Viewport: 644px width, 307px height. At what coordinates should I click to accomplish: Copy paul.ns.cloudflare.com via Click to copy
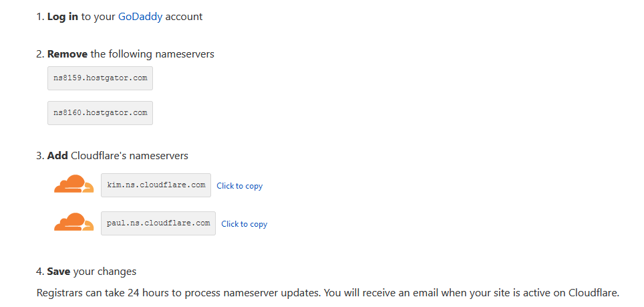coord(244,224)
